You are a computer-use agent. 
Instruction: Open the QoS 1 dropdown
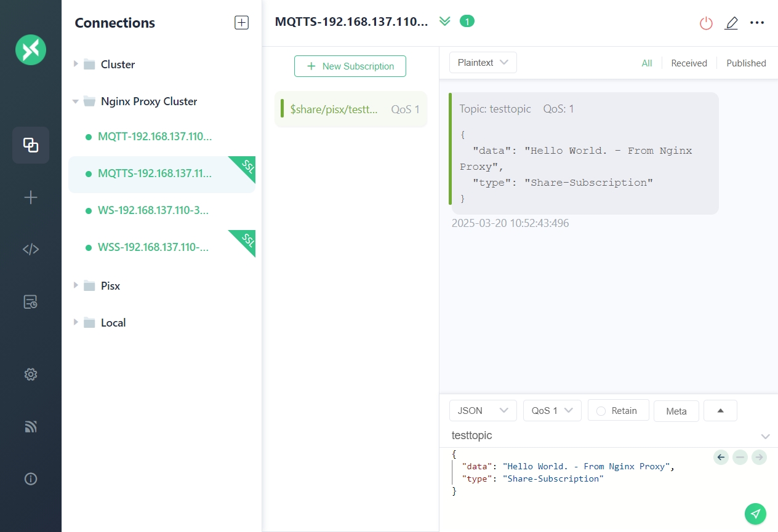[551, 411]
